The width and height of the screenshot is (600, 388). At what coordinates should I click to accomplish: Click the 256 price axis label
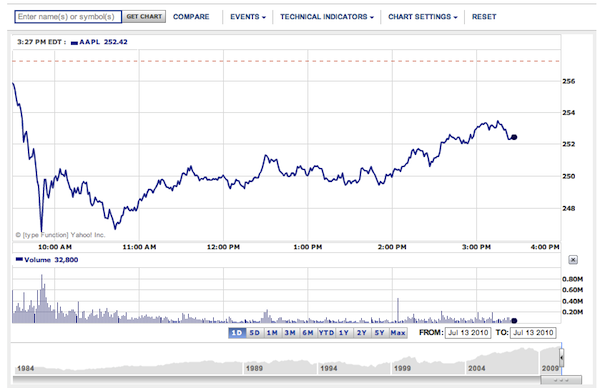coord(569,81)
